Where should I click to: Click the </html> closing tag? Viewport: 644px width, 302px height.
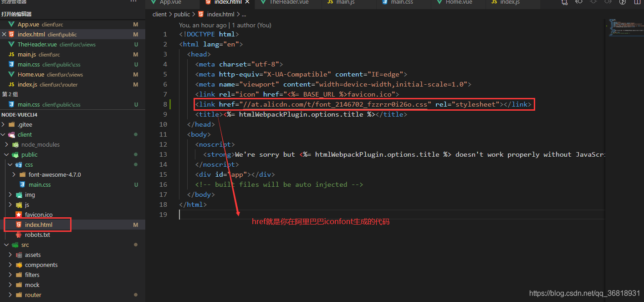point(193,205)
